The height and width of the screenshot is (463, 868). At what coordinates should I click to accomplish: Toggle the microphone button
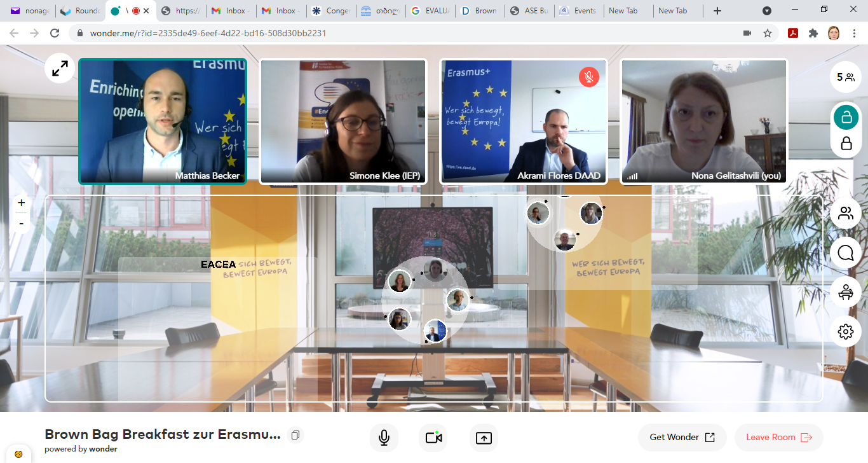384,438
